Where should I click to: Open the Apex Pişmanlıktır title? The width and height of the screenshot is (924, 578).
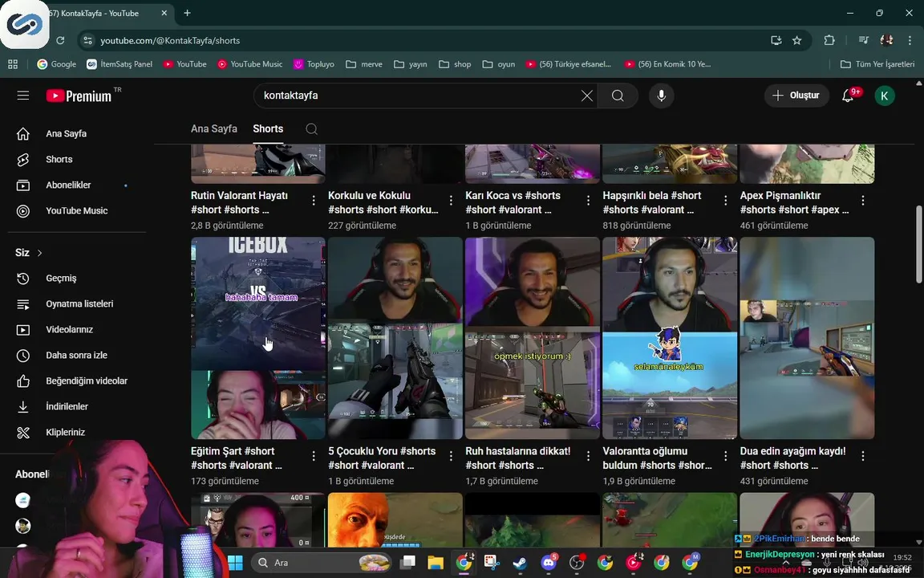tap(794, 202)
